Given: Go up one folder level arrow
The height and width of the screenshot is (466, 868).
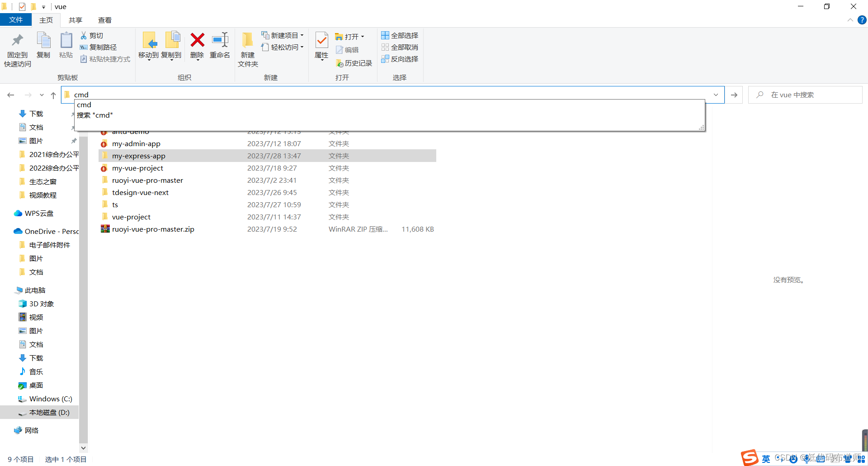Looking at the screenshot, I should (53, 95).
